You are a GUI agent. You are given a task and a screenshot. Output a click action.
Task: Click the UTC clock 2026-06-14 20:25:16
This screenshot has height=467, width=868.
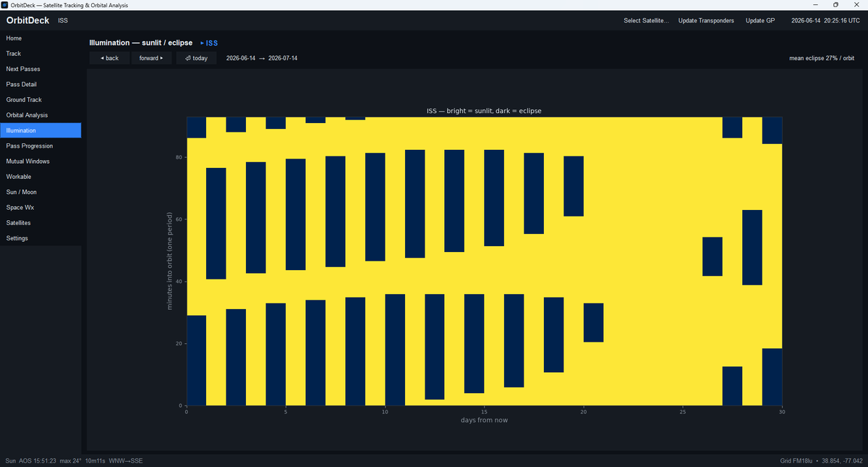click(826, 20)
